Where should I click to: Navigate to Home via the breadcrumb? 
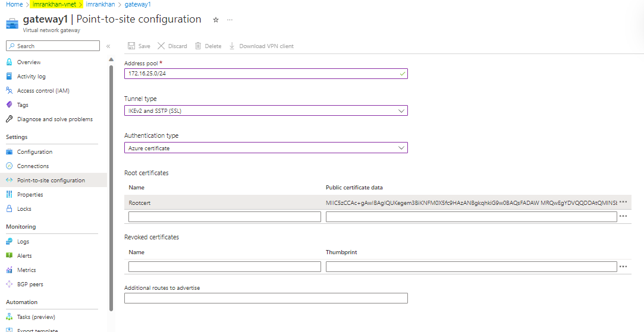[14, 4]
